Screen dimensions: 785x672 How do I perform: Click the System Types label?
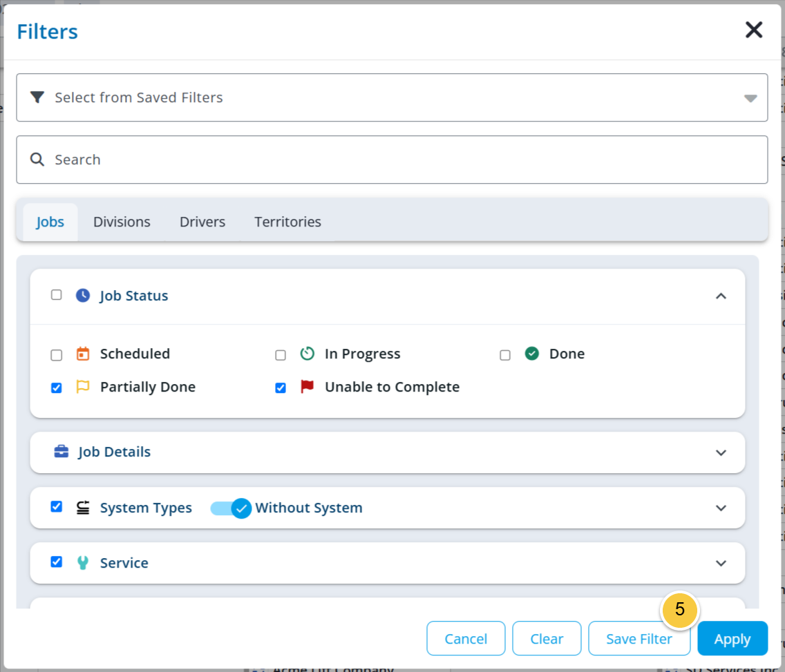146,508
